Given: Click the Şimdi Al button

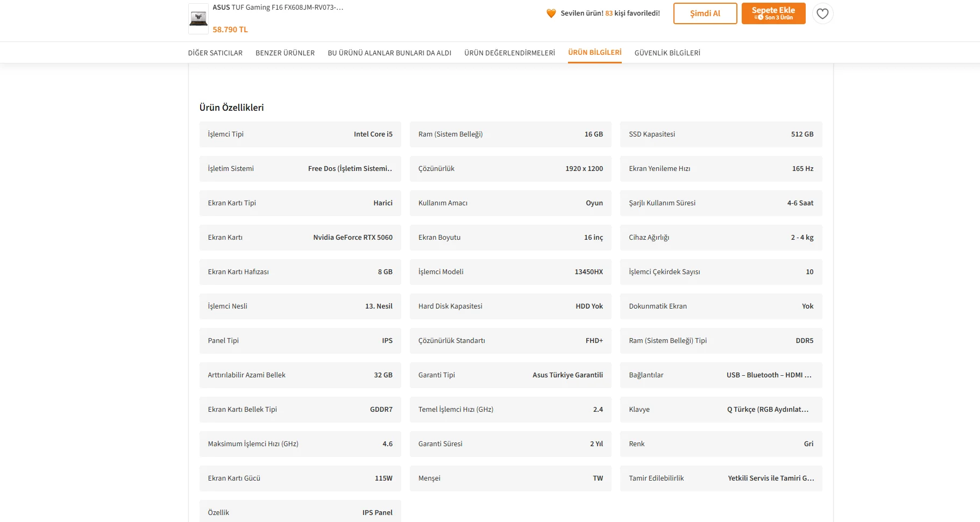Looking at the screenshot, I should (x=705, y=13).
